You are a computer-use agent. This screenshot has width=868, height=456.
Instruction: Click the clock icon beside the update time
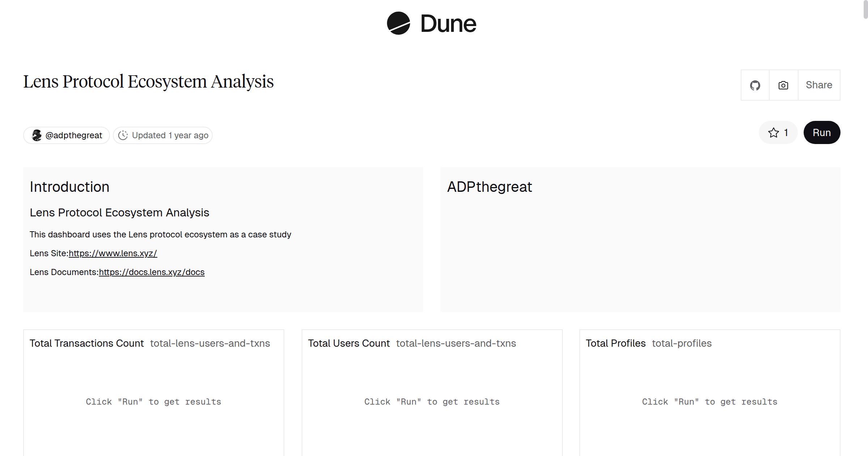tap(123, 135)
